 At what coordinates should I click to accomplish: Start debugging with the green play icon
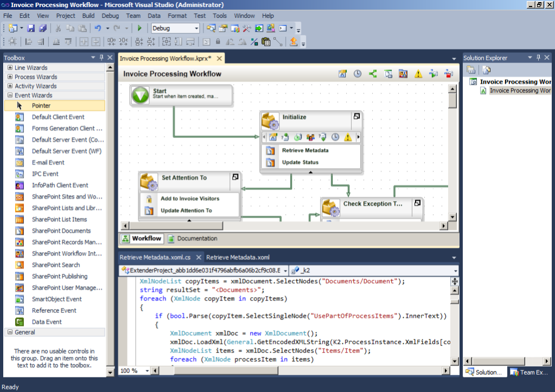click(x=139, y=28)
